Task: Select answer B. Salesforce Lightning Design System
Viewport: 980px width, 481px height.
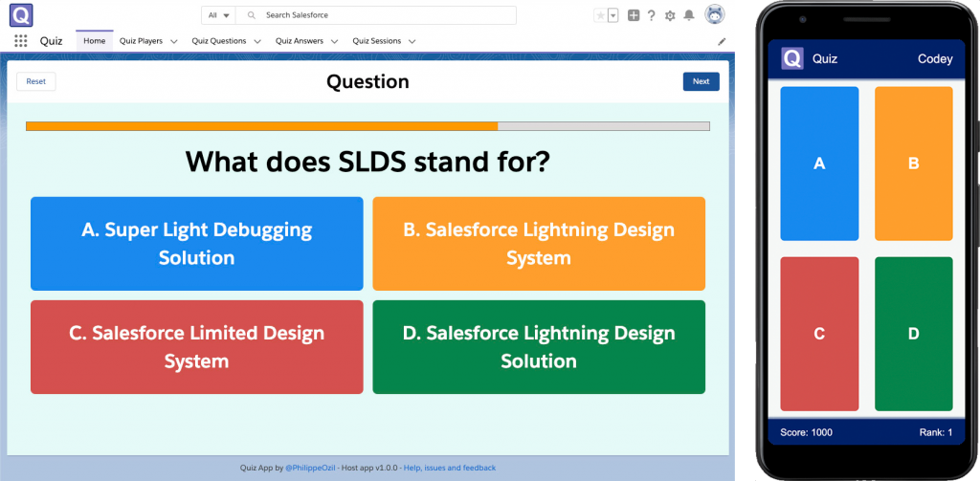Action: (x=539, y=244)
